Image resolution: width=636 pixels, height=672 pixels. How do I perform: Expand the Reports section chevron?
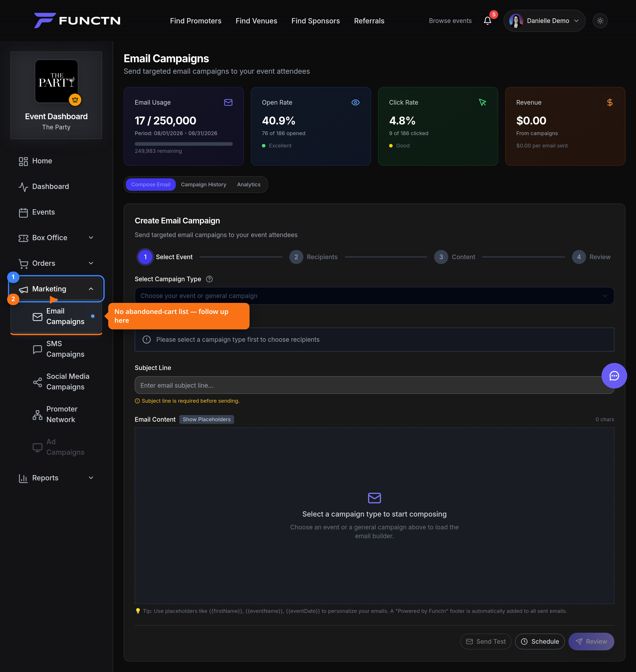tap(91, 478)
